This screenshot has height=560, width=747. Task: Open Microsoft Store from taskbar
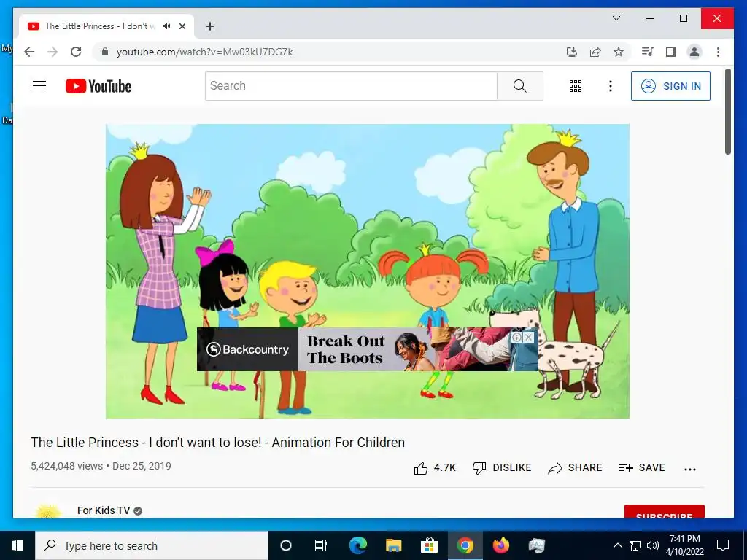pos(429,545)
